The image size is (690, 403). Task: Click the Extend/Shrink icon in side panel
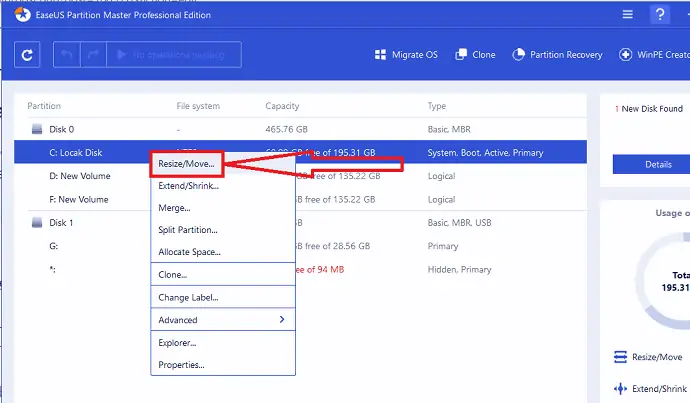tap(620, 389)
